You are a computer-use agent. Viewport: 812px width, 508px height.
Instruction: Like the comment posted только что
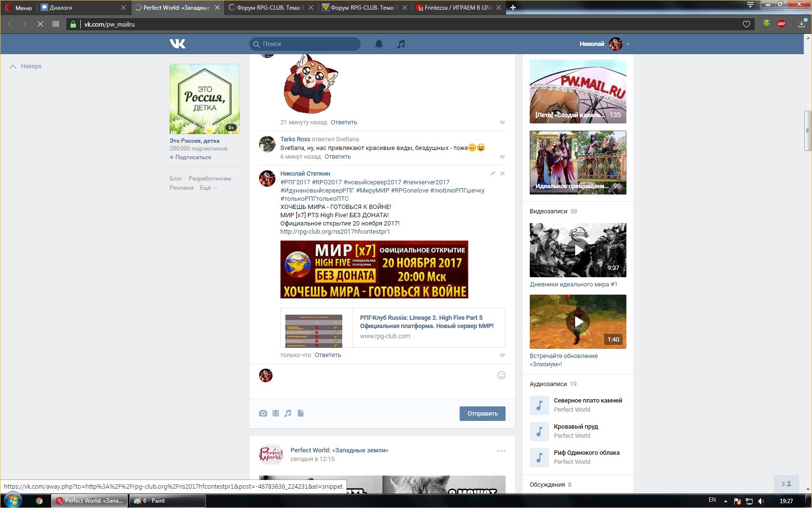click(x=502, y=355)
